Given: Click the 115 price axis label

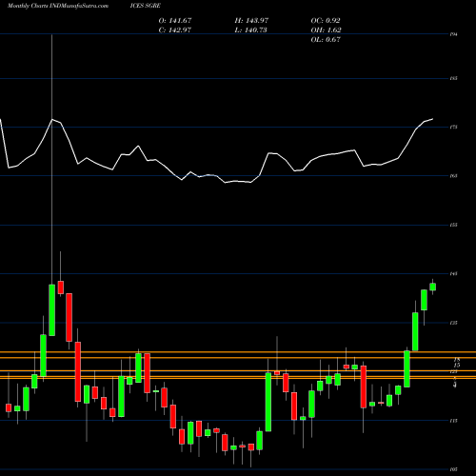Looking at the screenshot, I should pyautogui.click(x=454, y=421).
